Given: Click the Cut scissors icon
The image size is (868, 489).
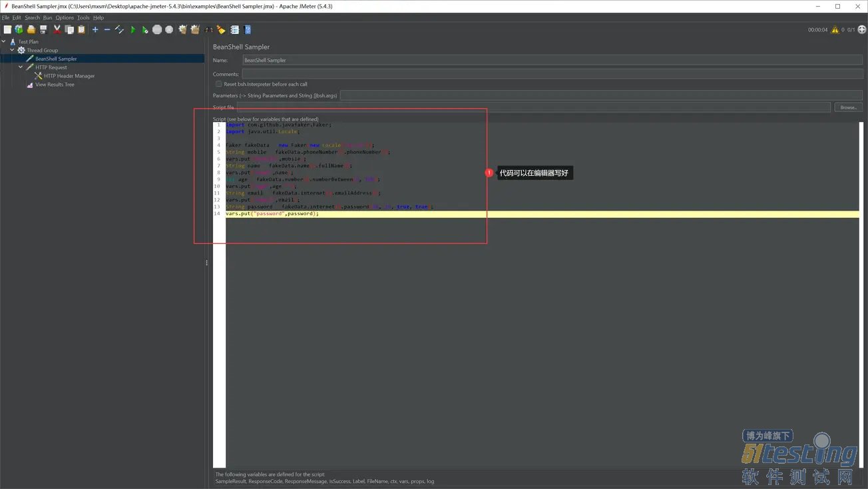Looking at the screenshot, I should coord(57,29).
